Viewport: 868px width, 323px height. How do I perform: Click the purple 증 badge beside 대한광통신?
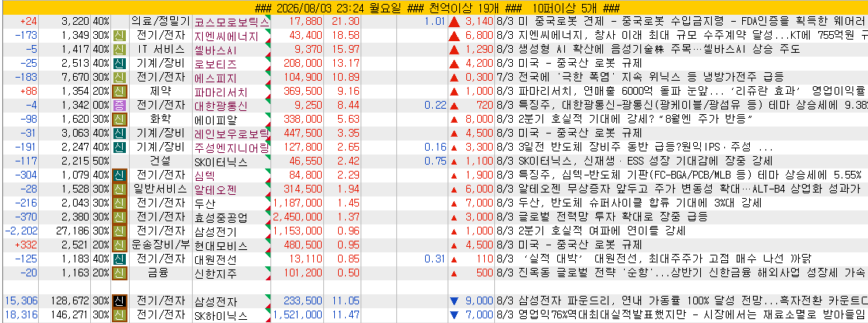119,106
